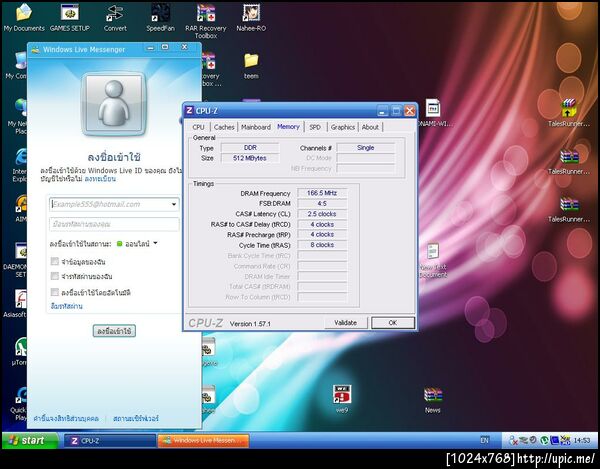Click the memory Type value DDR
Viewport: 600px width, 469px height.
pos(250,148)
